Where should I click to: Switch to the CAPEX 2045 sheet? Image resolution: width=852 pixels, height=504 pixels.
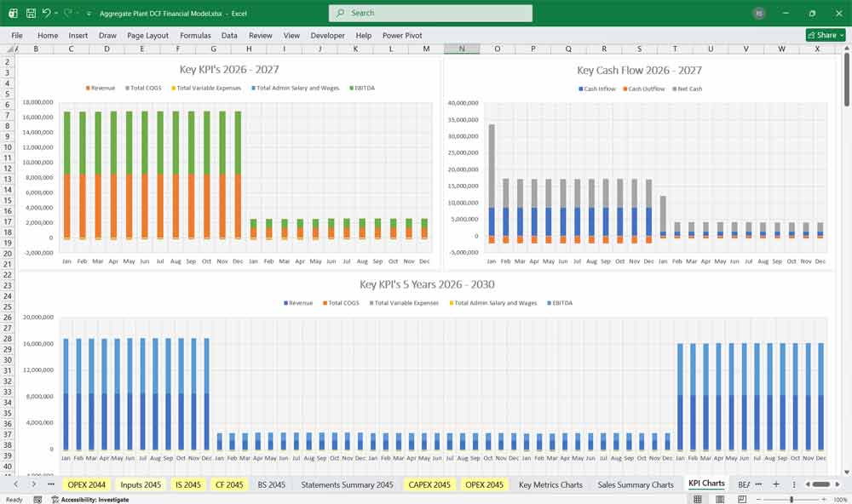(429, 484)
